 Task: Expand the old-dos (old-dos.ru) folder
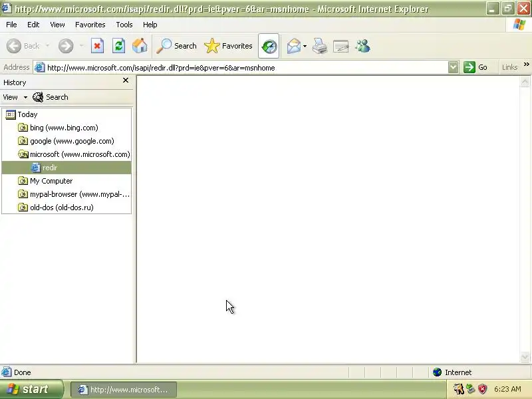pyautogui.click(x=56, y=207)
